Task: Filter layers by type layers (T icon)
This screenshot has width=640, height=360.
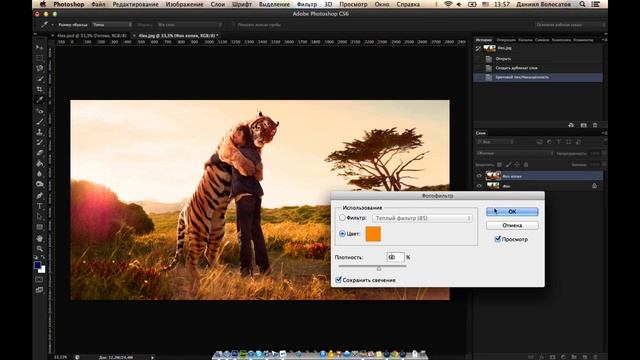Action: 559,142
